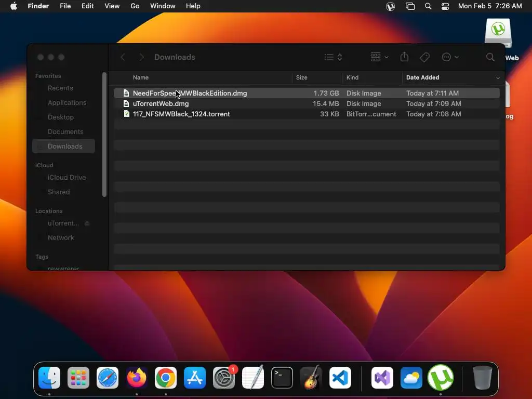Open the File menu
Image resolution: width=532 pixels, height=399 pixels.
(x=65, y=6)
